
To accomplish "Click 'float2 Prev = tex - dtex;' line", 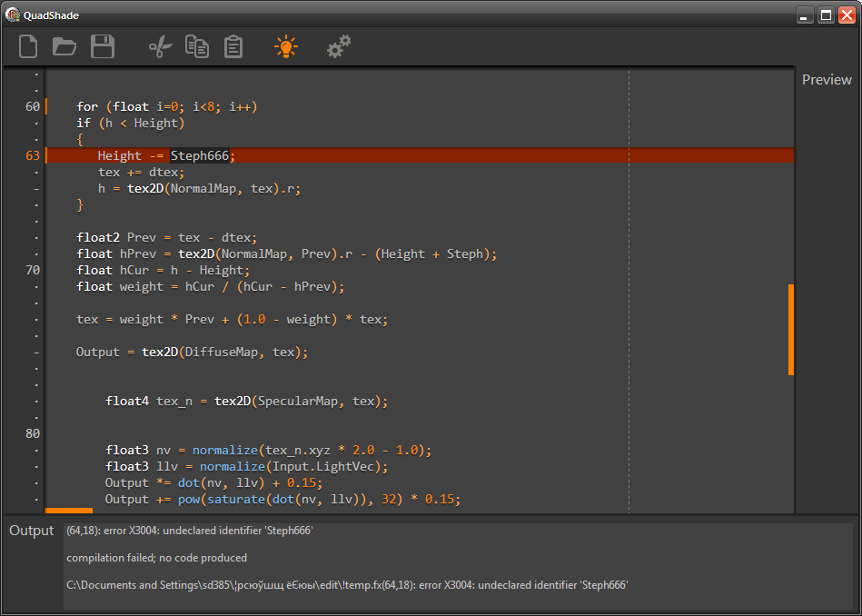I will tap(167, 238).
